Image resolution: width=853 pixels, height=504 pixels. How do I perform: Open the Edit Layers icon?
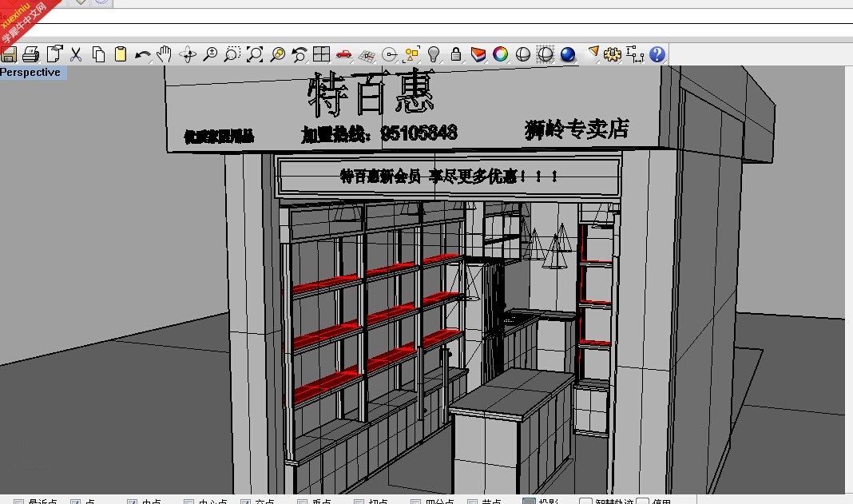pos(478,54)
